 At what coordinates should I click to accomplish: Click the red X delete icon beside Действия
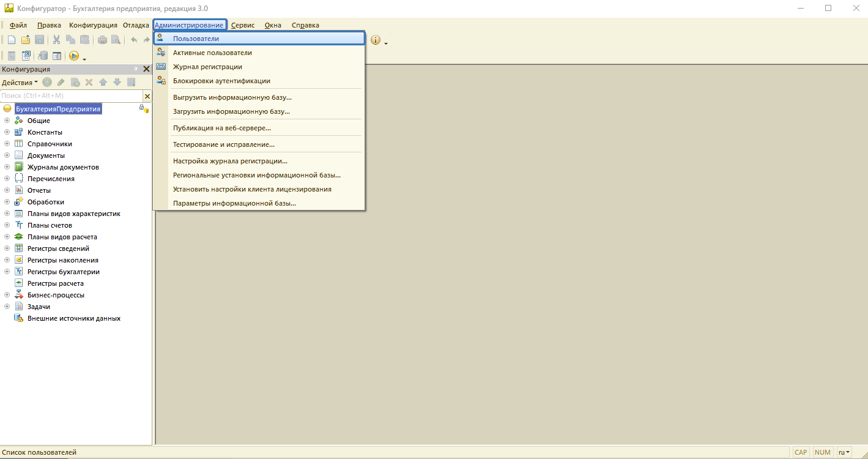[89, 82]
